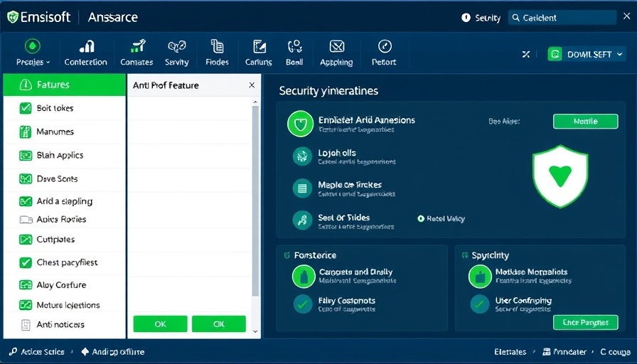
Task: Select the Sarvity toolbar icon
Action: point(176,47)
